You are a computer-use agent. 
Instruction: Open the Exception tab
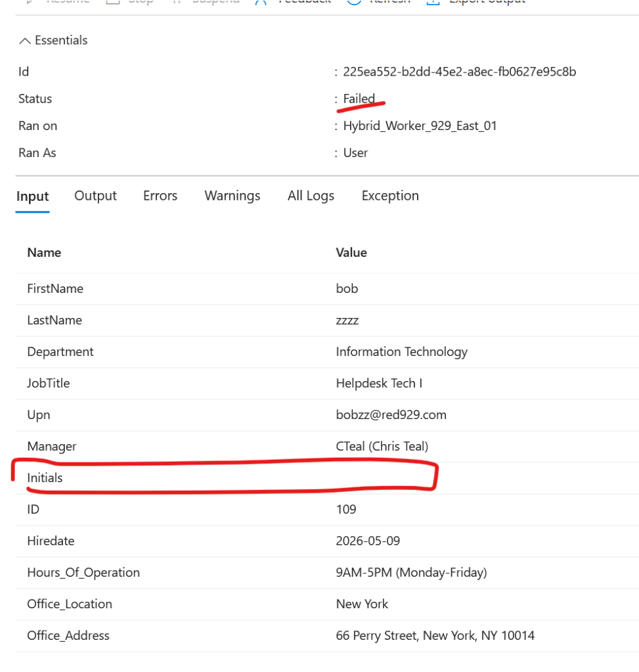coord(390,196)
